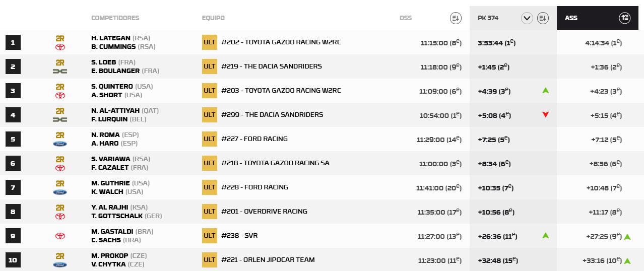Click 2R badge in M. Prokop row

(x=60, y=256)
